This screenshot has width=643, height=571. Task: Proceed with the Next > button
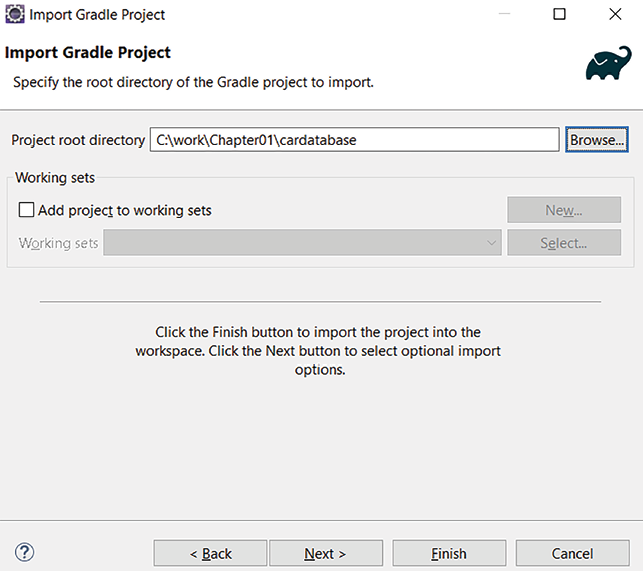click(325, 553)
